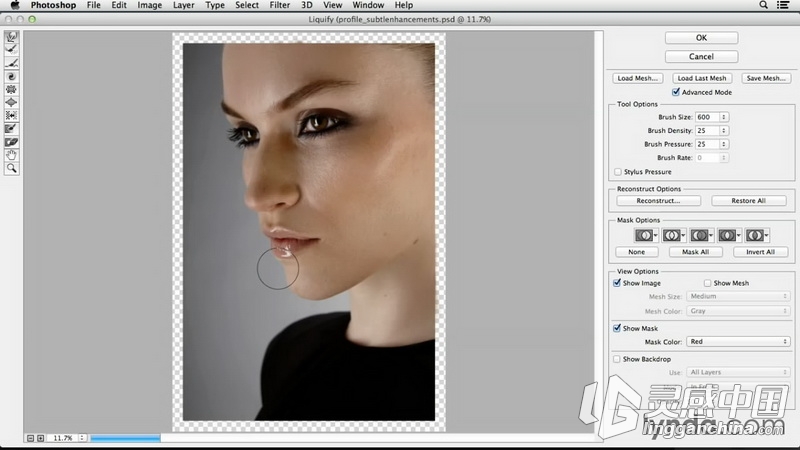Viewport: 800px width, 450px height.
Task: Click the None mask button
Action: [637, 252]
